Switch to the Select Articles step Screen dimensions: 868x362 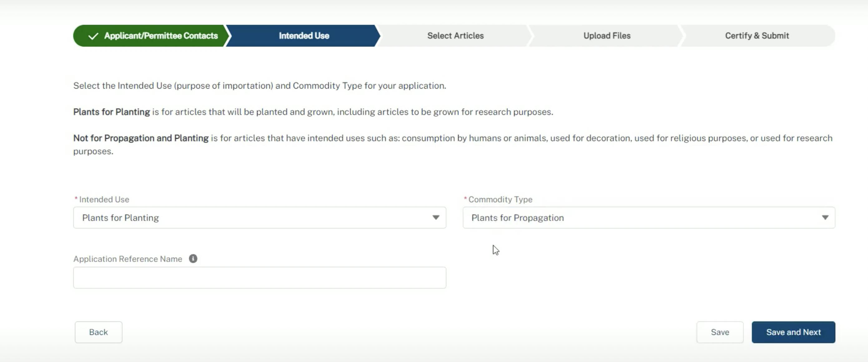[x=455, y=36]
